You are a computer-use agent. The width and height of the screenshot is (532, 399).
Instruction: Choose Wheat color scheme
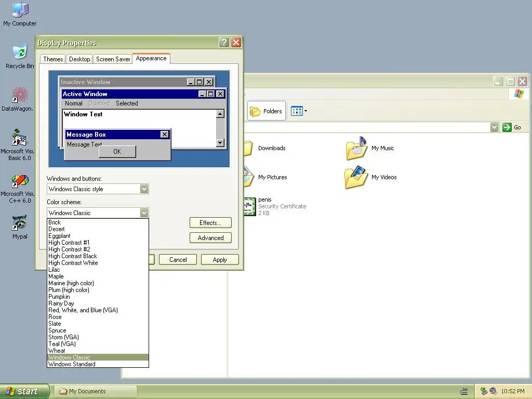(x=98, y=351)
